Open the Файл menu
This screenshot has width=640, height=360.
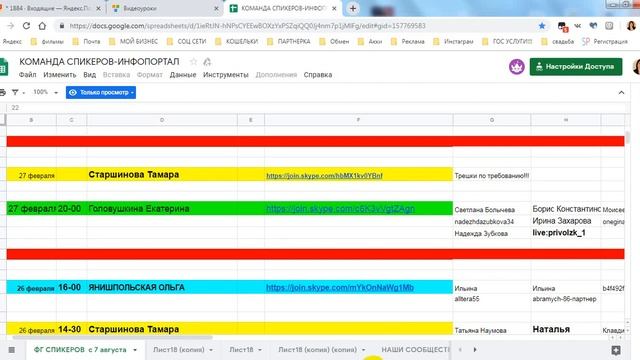click(27, 75)
